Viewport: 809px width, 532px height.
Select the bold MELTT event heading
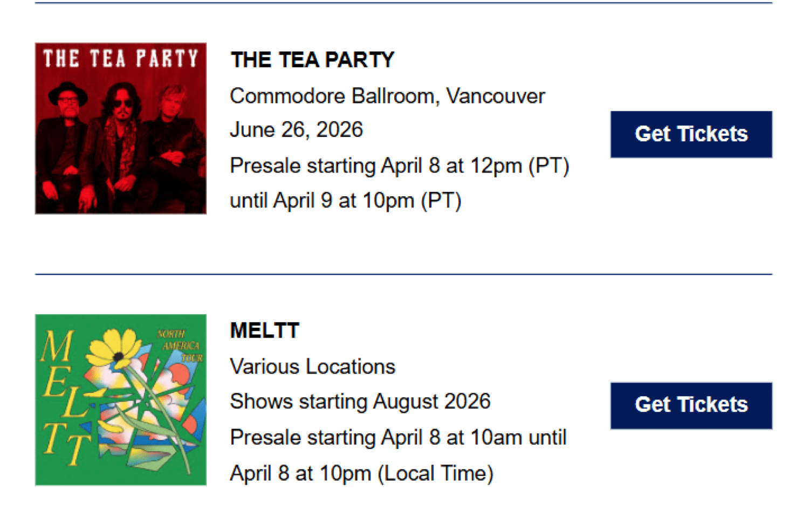tap(264, 330)
